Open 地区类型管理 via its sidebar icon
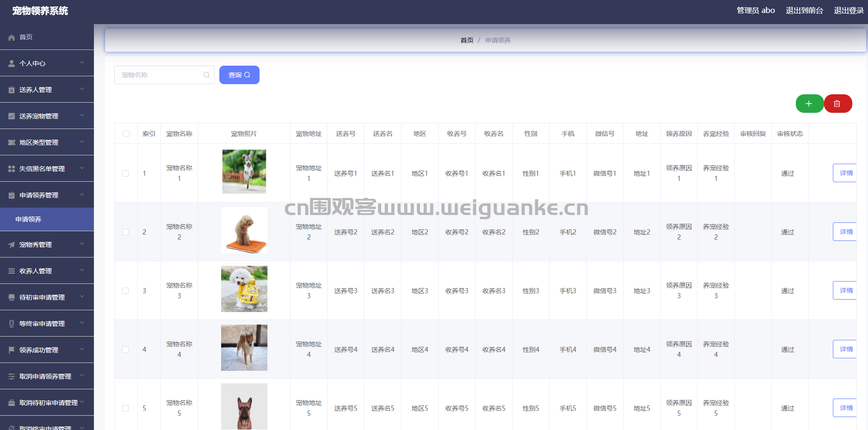Viewport: 868px width, 430px height. point(11,142)
